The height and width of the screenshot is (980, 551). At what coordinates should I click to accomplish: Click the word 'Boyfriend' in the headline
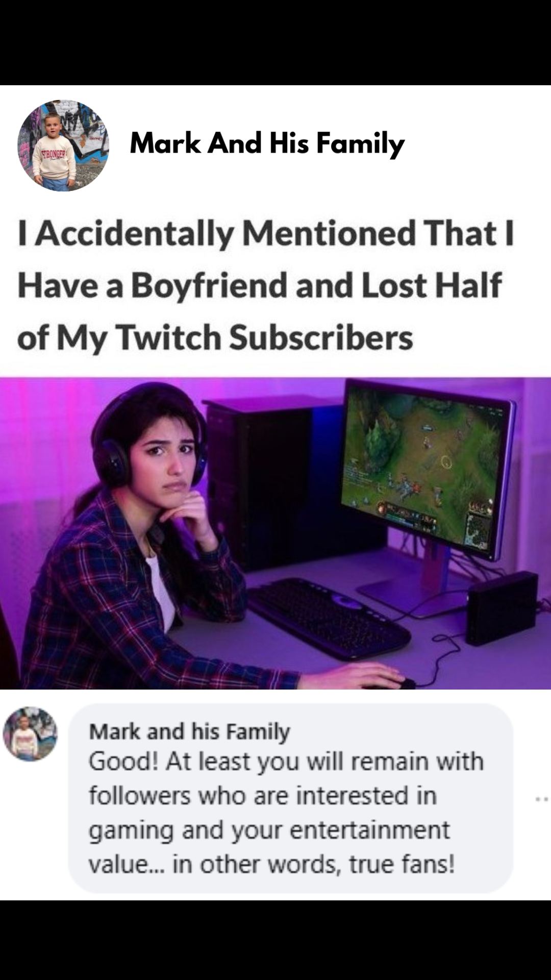point(209,285)
